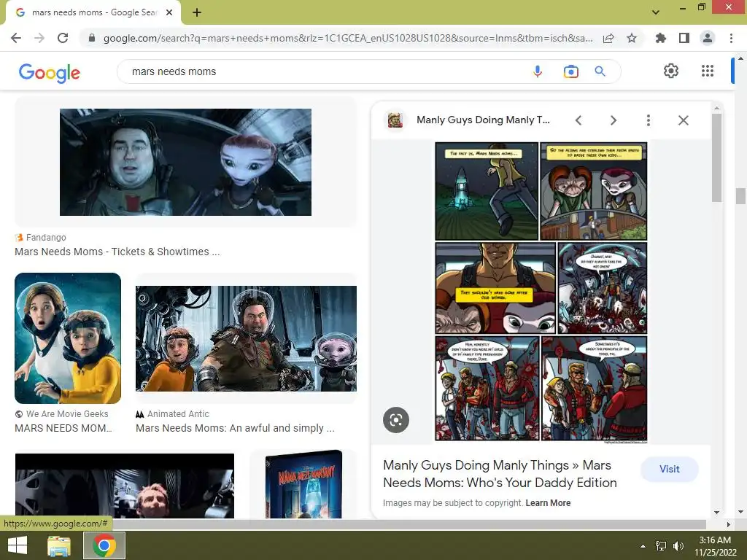
Task: Click the magnifier search button
Action: (600, 71)
